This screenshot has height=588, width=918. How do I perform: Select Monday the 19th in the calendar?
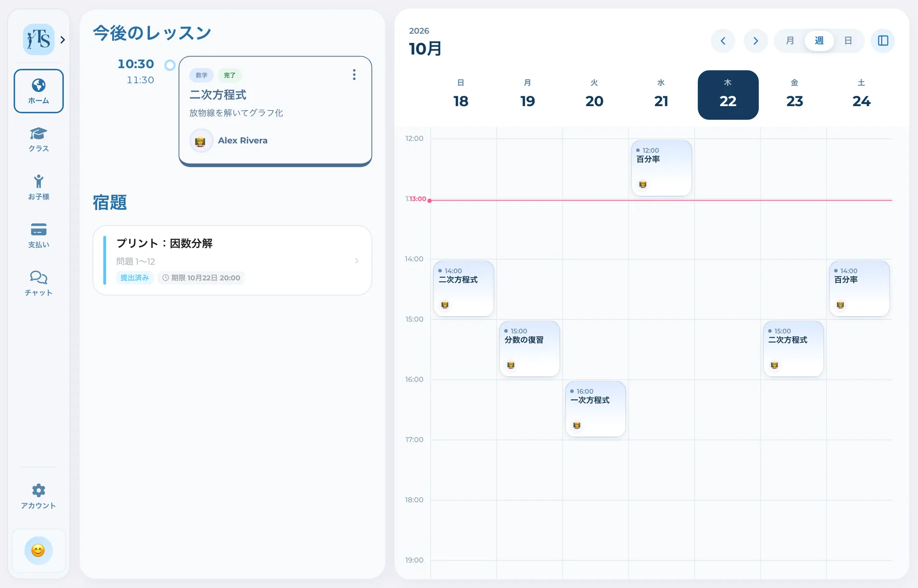(527, 95)
